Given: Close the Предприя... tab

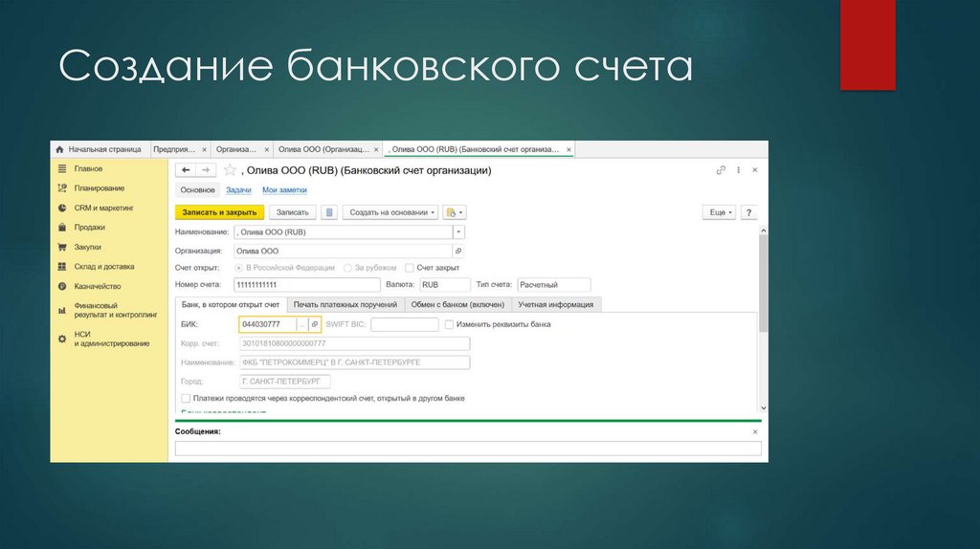Looking at the screenshot, I should (204, 150).
